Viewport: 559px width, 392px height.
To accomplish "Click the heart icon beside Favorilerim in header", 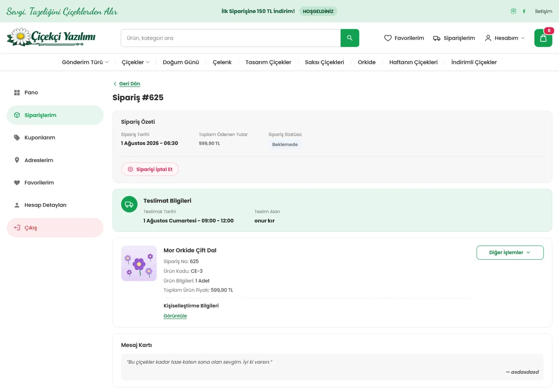I will click(388, 38).
